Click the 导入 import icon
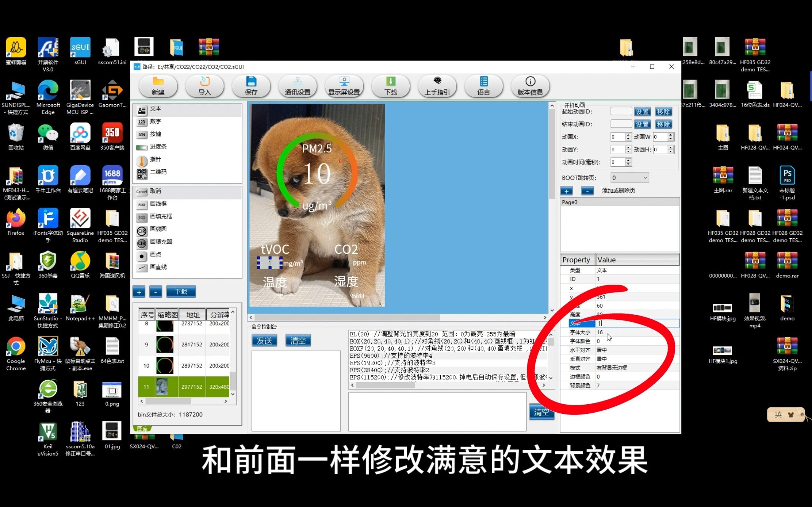 click(205, 86)
